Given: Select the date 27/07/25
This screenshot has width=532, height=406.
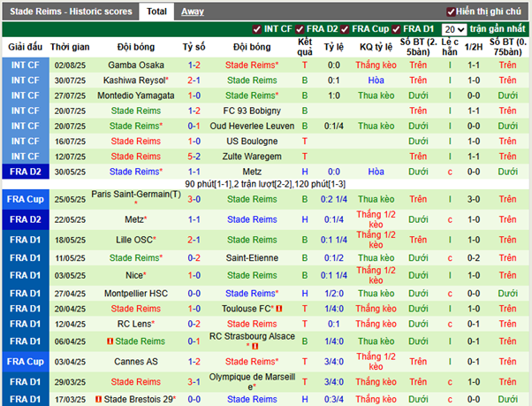Looking at the screenshot, I should [x=70, y=96].
